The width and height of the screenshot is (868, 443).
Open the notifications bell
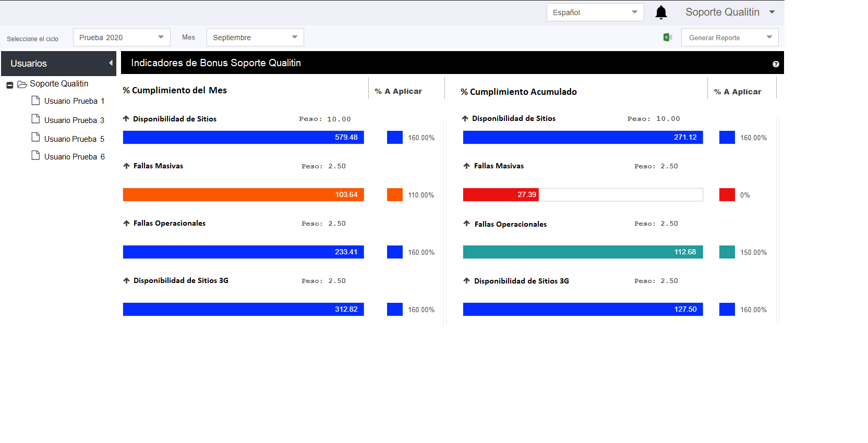(x=661, y=13)
